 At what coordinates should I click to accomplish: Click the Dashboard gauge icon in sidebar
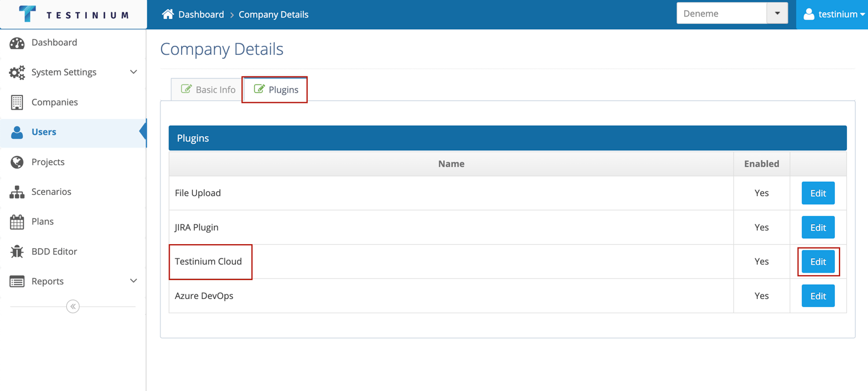(17, 43)
